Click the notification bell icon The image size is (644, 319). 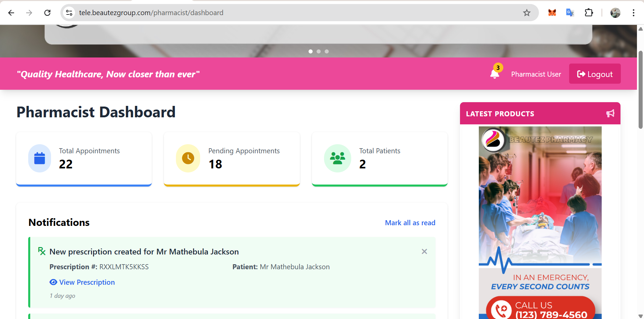point(495,74)
